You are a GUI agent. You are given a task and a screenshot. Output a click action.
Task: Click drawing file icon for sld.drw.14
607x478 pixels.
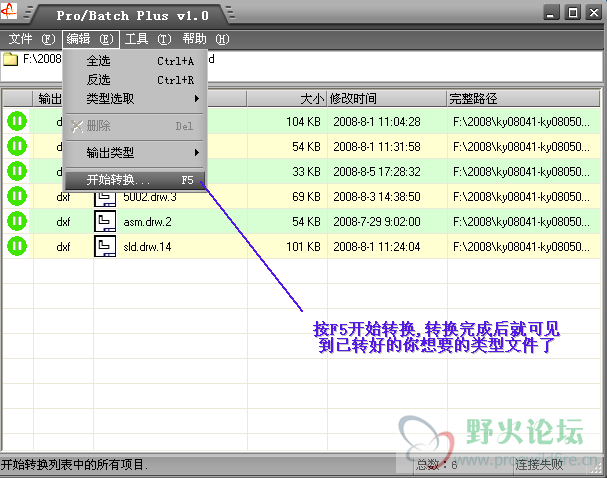(105, 247)
